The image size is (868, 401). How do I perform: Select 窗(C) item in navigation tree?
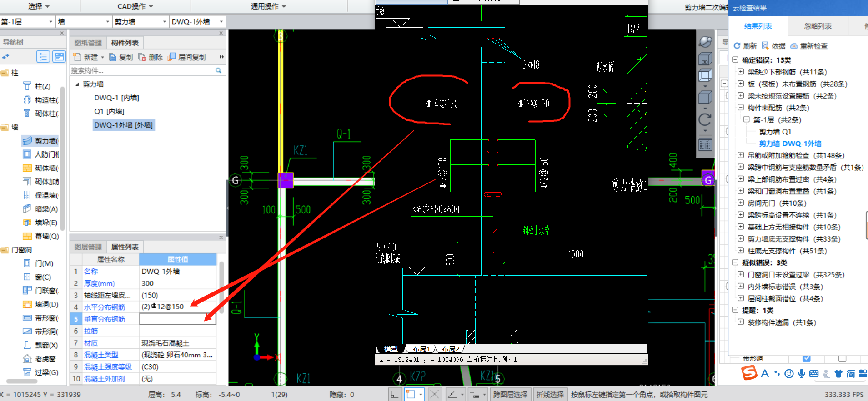click(x=37, y=277)
